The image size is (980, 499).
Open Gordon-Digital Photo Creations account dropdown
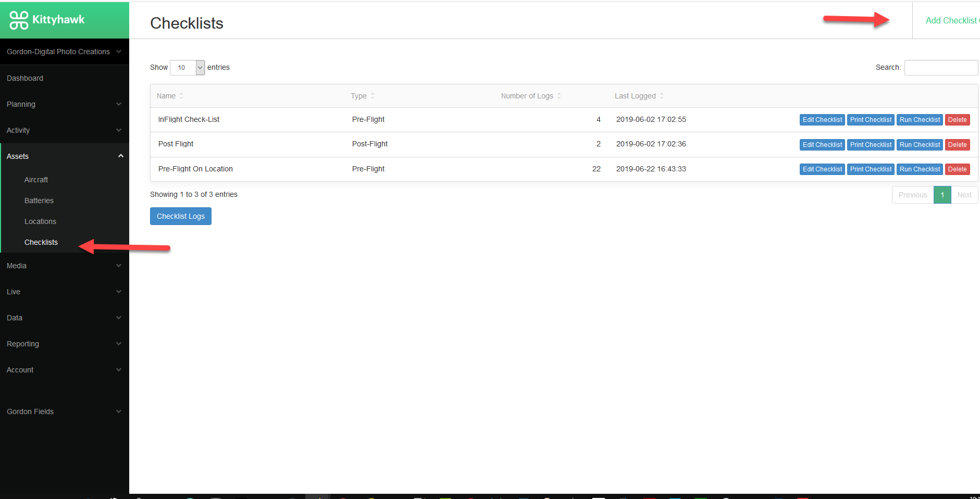(64, 52)
